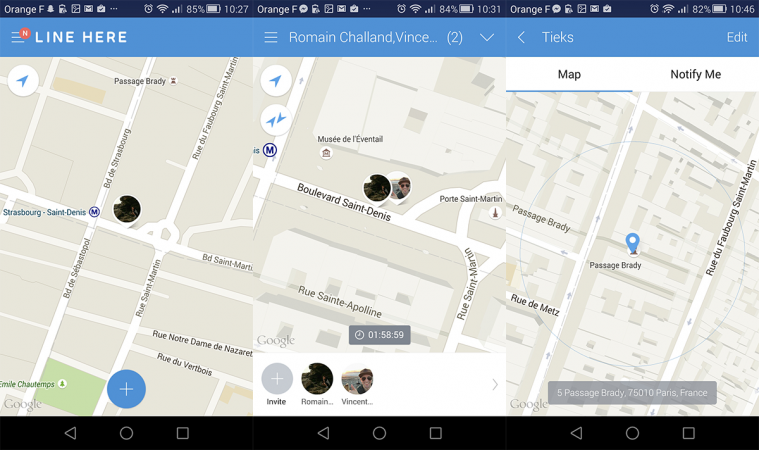Switch to the Notify Me tab
The width and height of the screenshot is (759, 450).
696,75
